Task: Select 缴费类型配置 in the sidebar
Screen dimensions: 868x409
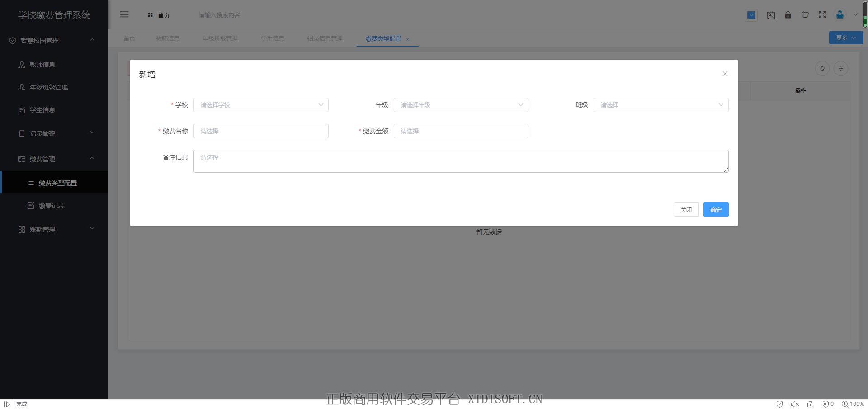Action: [x=54, y=183]
